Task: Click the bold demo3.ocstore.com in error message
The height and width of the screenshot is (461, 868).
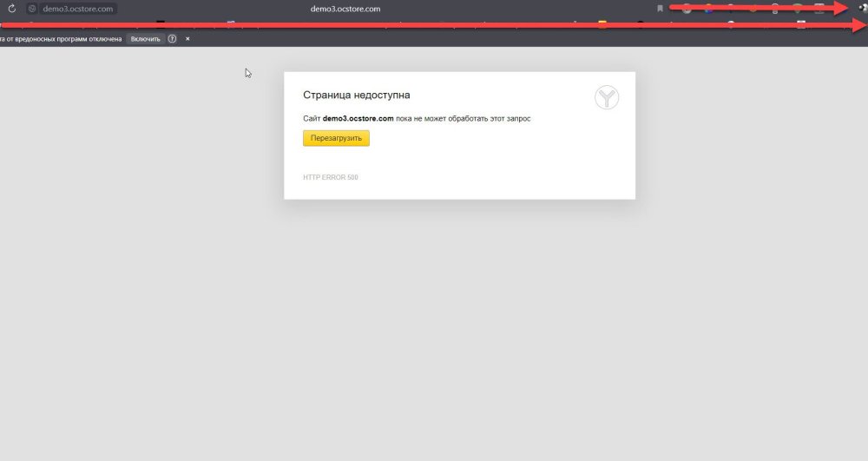Action: (x=358, y=118)
